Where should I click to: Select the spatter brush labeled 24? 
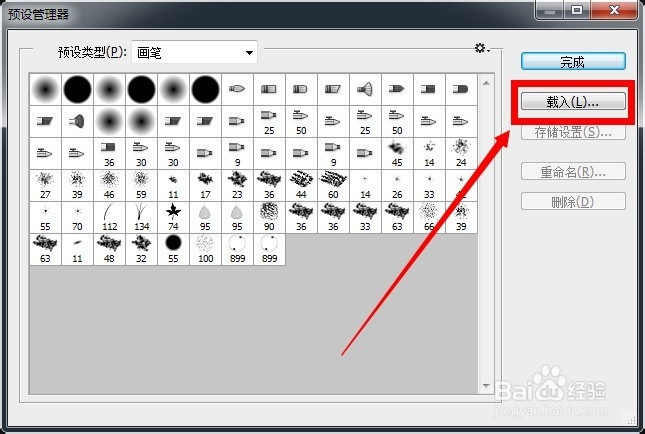tap(461, 153)
